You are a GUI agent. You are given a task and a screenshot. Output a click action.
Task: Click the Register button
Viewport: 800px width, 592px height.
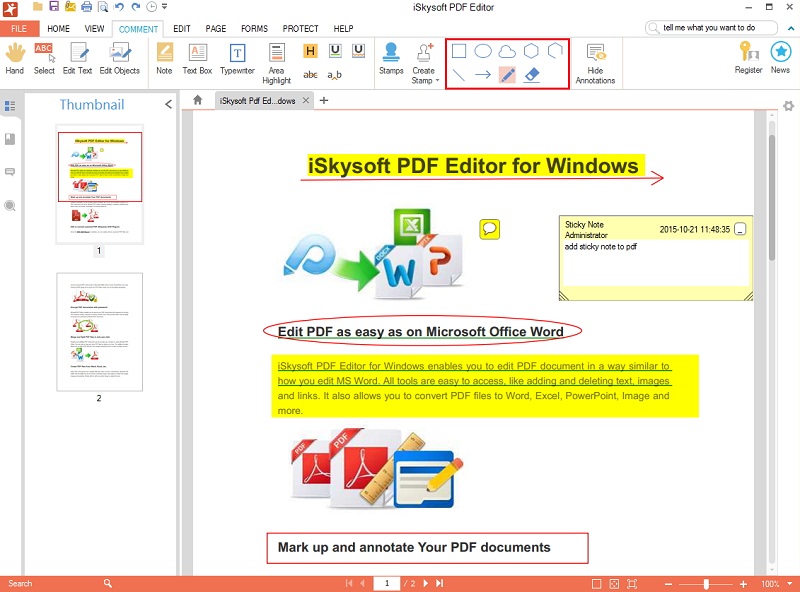(748, 62)
